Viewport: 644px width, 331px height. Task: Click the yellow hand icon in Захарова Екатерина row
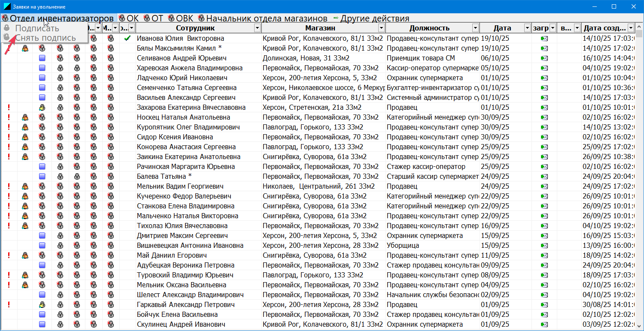[x=42, y=107]
